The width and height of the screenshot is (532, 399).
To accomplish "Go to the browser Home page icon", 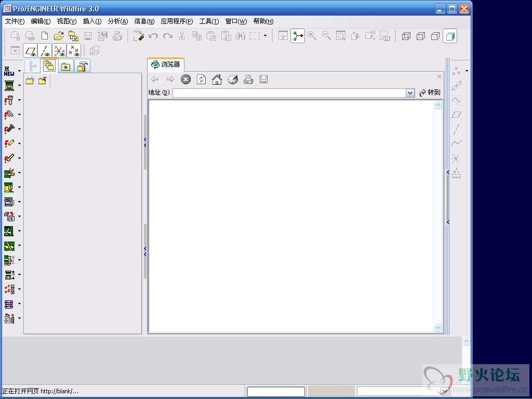I will pos(217,79).
